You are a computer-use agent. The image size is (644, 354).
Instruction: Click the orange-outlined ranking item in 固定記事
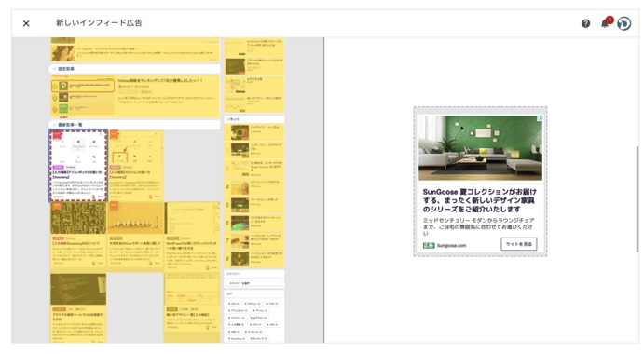(x=83, y=86)
